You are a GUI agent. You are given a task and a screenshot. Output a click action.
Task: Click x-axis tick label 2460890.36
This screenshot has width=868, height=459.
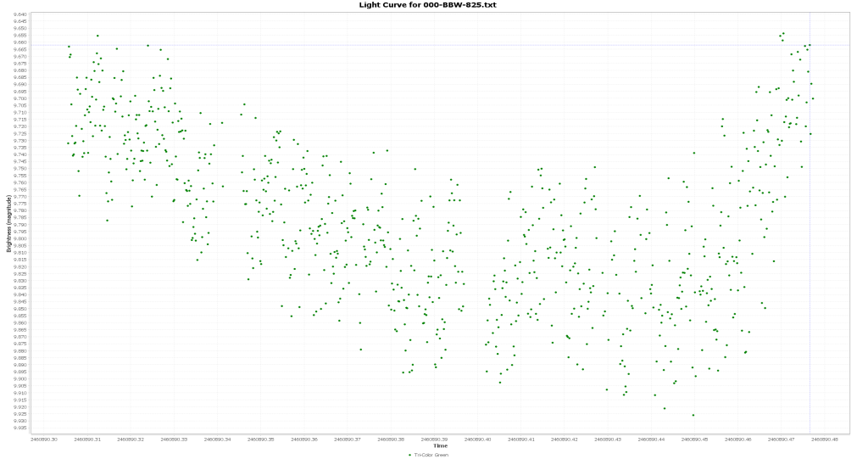tap(304, 439)
